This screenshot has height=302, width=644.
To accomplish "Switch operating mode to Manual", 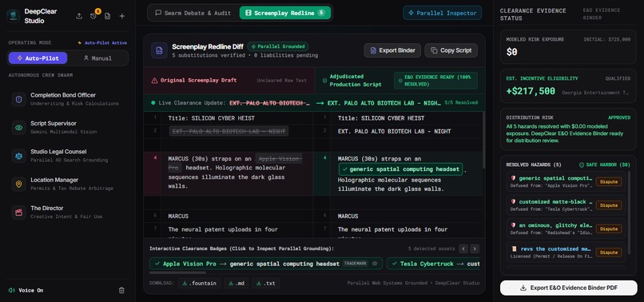I will 97,58.
